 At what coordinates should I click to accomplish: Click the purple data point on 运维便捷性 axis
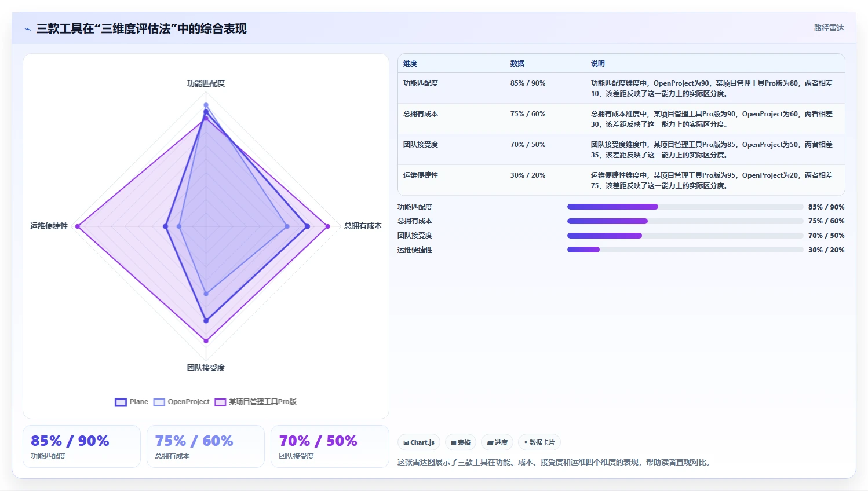(x=78, y=226)
